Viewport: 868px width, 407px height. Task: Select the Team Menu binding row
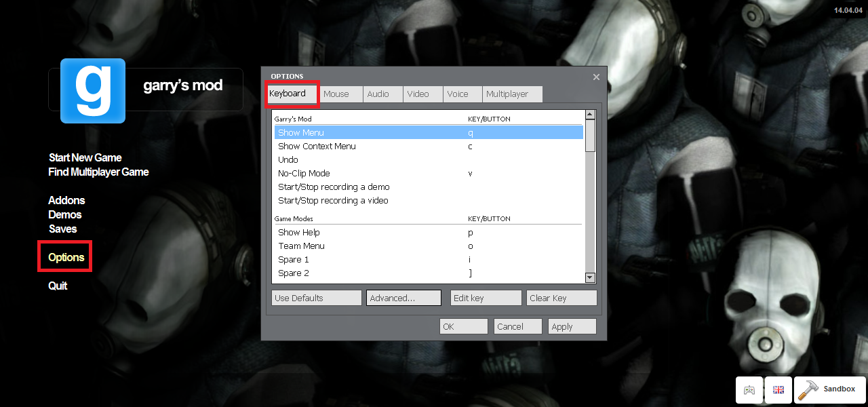click(x=429, y=246)
